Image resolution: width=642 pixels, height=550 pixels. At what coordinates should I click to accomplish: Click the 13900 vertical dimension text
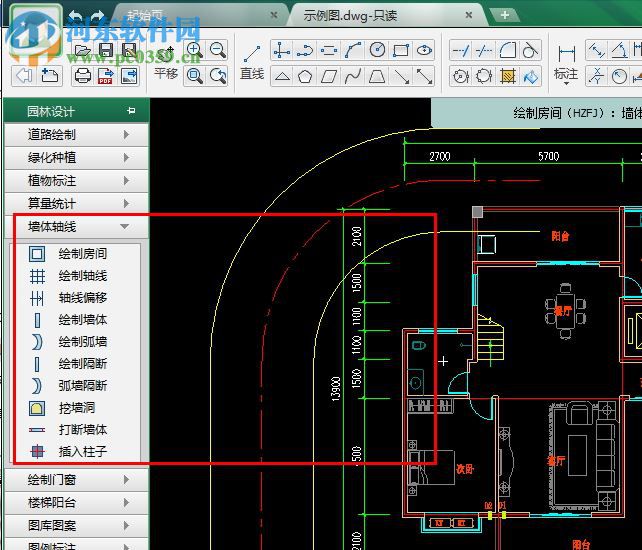coord(336,389)
